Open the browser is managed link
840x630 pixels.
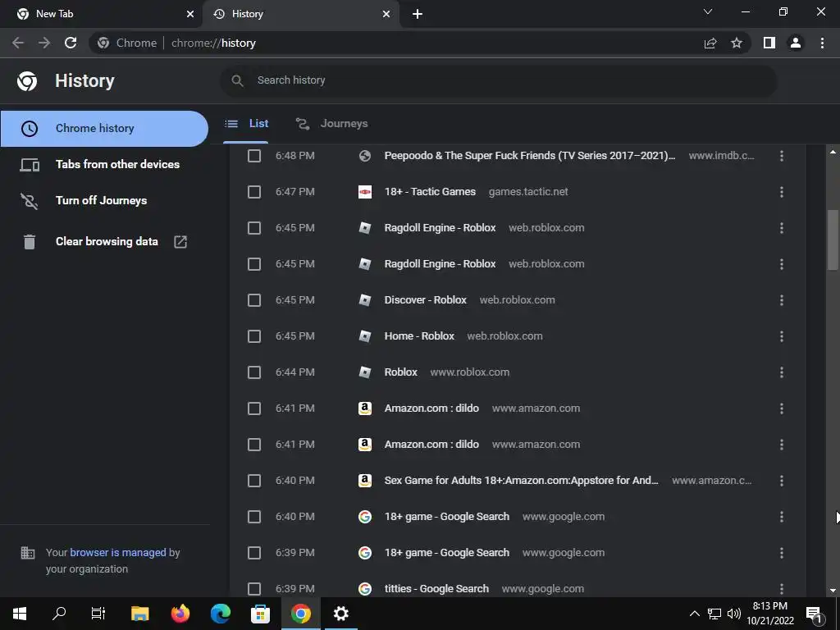click(x=118, y=552)
